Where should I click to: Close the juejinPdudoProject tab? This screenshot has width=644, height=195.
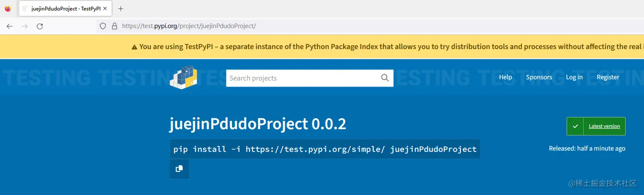(x=105, y=9)
